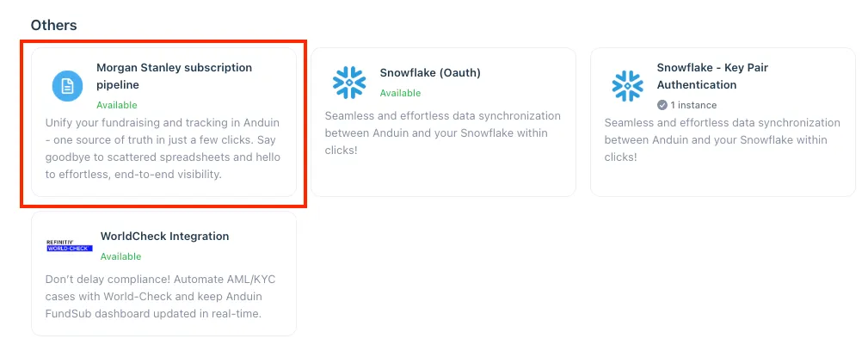Select the Morgan Stanley card description text
The height and width of the screenshot is (357, 868).
(163, 148)
